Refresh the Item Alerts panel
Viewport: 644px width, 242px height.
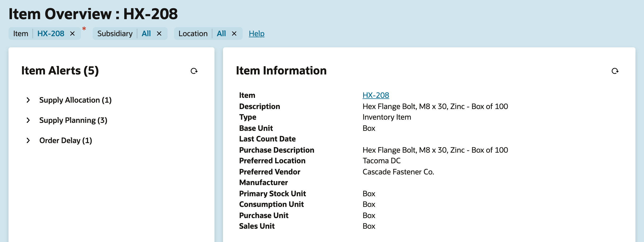coord(194,71)
